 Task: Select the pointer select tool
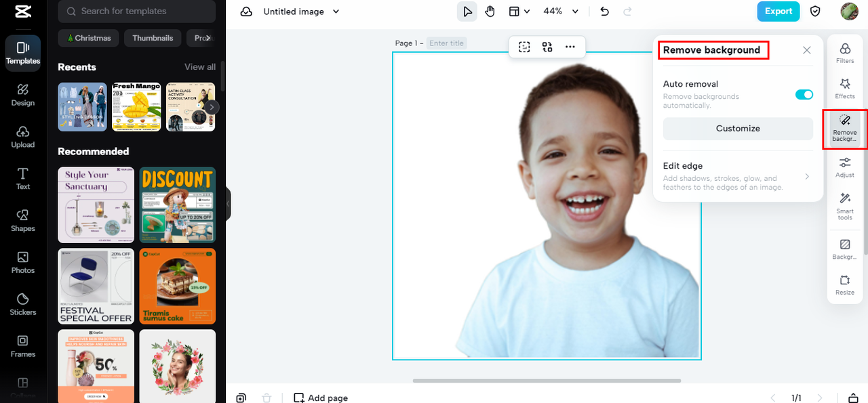[467, 12]
